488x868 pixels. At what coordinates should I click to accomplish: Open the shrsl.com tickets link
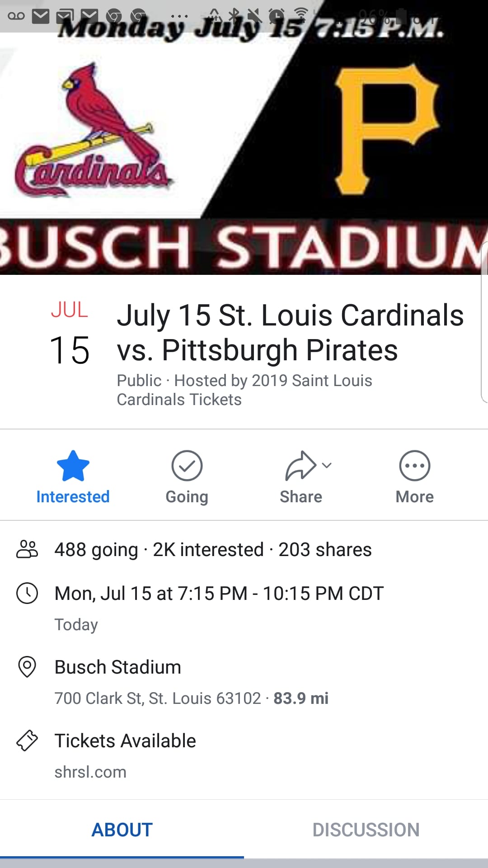tap(90, 772)
